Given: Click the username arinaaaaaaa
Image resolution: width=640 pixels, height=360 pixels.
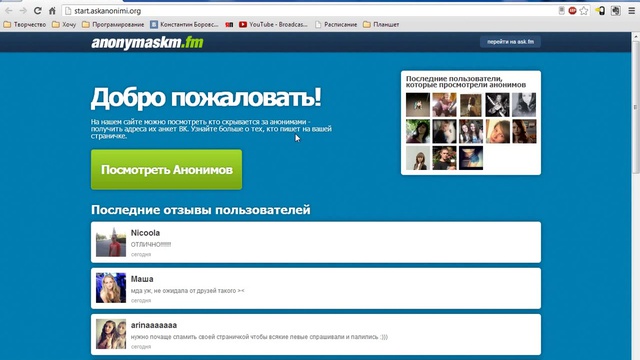Looking at the screenshot, I should coord(154,325).
